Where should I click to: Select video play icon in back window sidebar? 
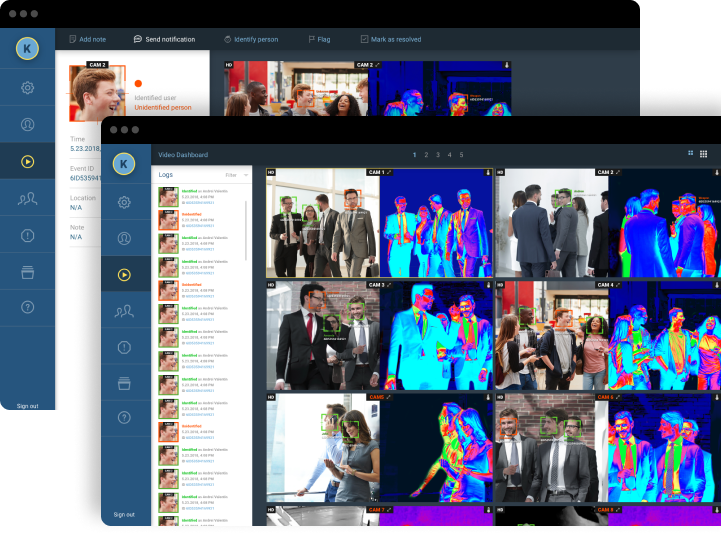pyautogui.click(x=27, y=161)
